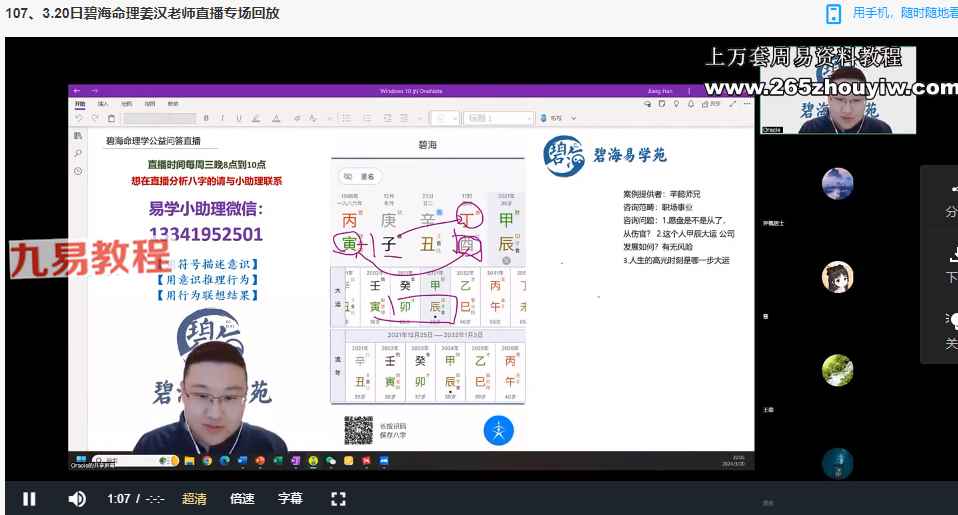958x515 pixels.
Task: Click the QR code image
Action: pos(359,430)
